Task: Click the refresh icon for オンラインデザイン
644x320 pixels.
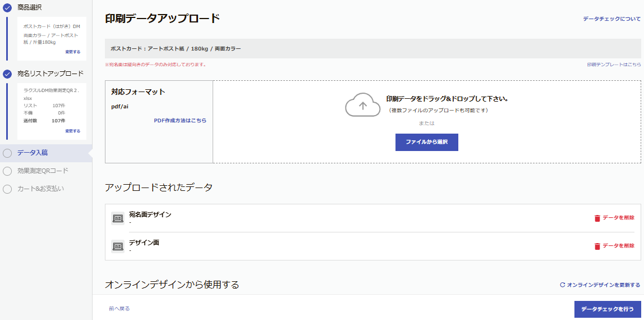Action: pyautogui.click(x=562, y=285)
